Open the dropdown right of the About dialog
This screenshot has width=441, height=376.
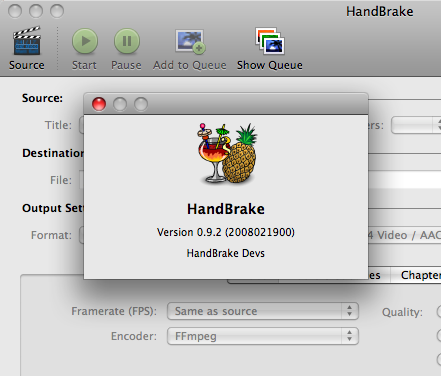(416, 125)
